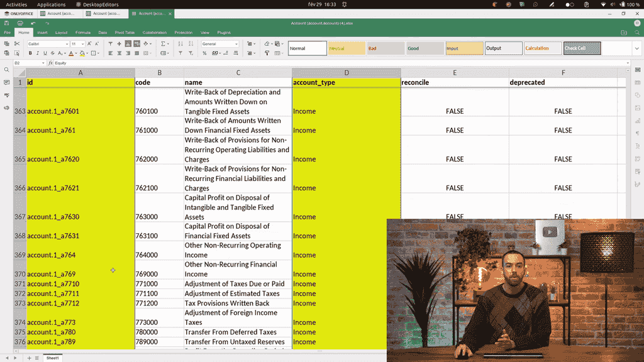Click the Cut scissors icon
644x362 pixels.
tap(16, 44)
